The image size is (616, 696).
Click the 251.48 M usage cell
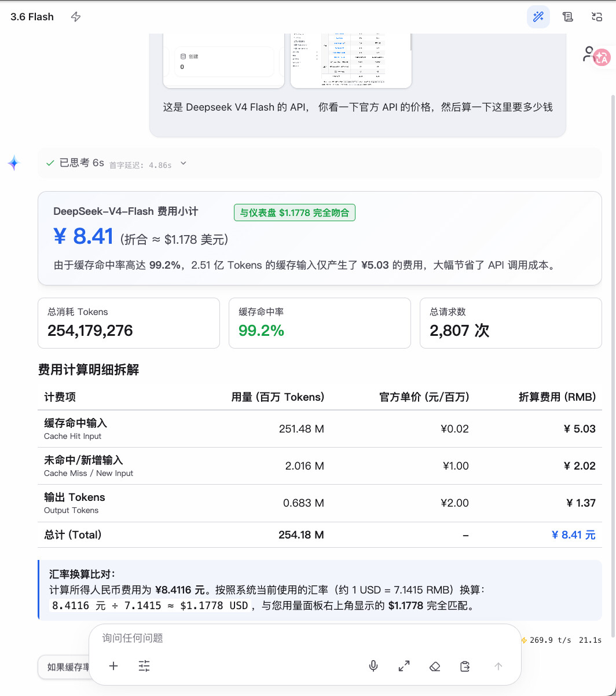coord(301,429)
